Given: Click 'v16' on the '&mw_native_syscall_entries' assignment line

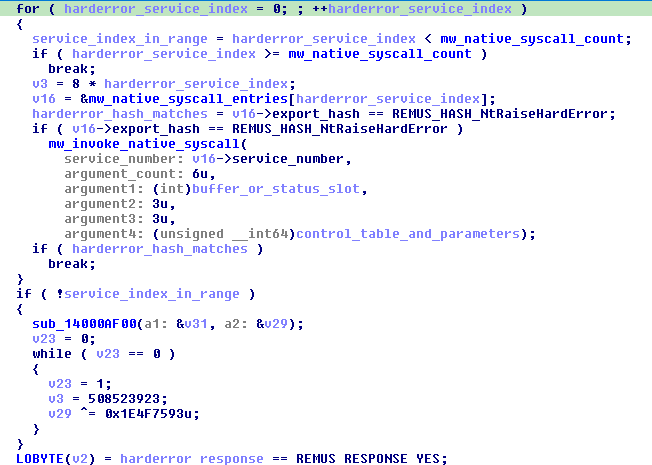Looking at the screenshot, I should click(44, 99).
